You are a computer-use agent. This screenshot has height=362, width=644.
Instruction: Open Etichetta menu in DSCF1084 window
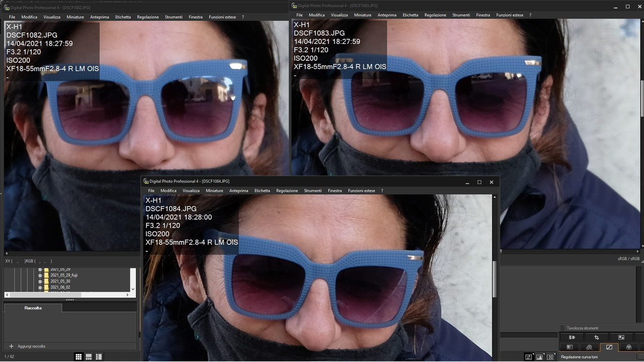coord(262,191)
